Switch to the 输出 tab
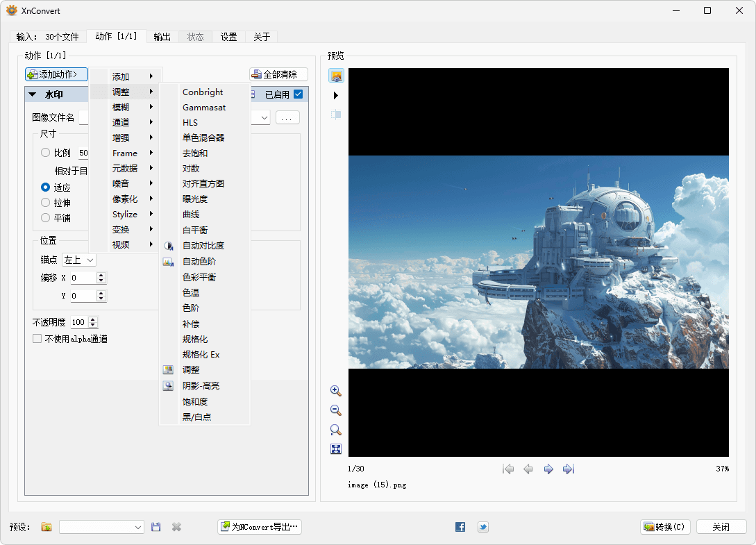Viewport: 756px width, 545px height. [162, 37]
